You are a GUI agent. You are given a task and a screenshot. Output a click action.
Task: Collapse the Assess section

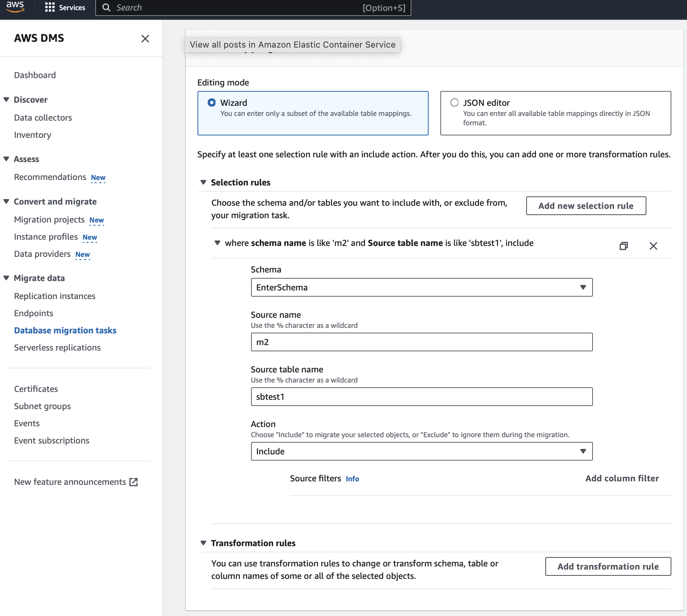(6, 159)
